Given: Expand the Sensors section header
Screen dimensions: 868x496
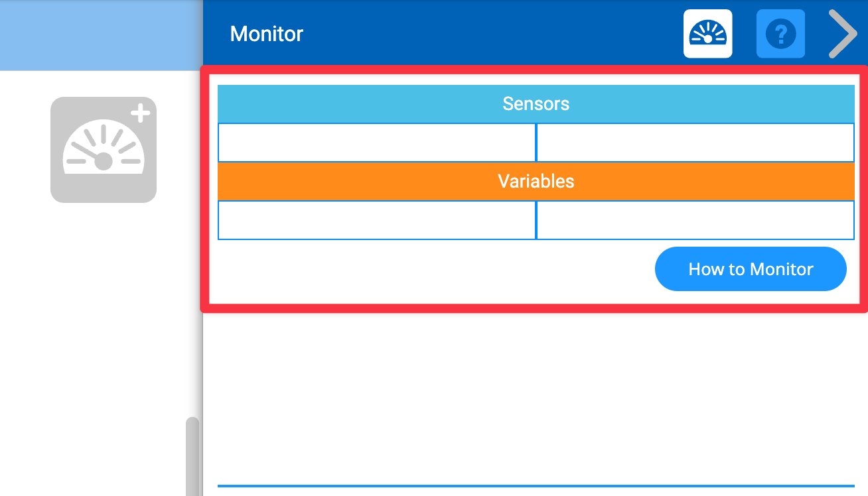Looking at the screenshot, I should click(536, 103).
